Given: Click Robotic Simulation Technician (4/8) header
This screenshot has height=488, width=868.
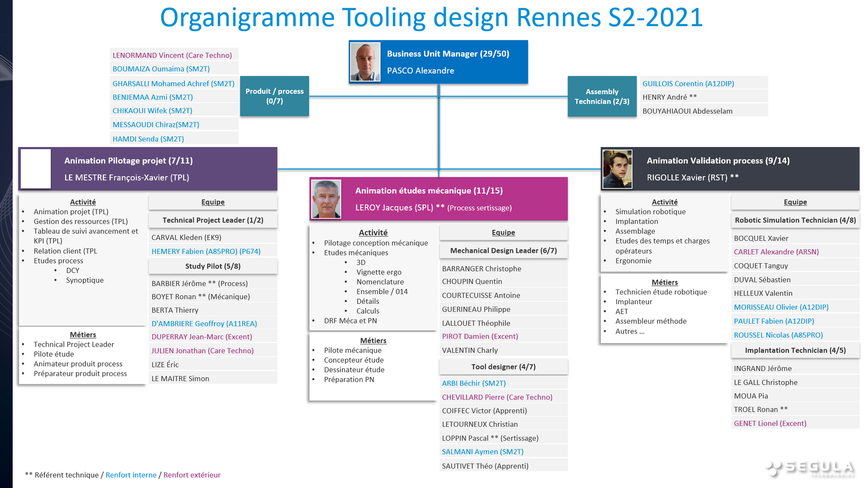Looking at the screenshot, I should (x=795, y=220).
